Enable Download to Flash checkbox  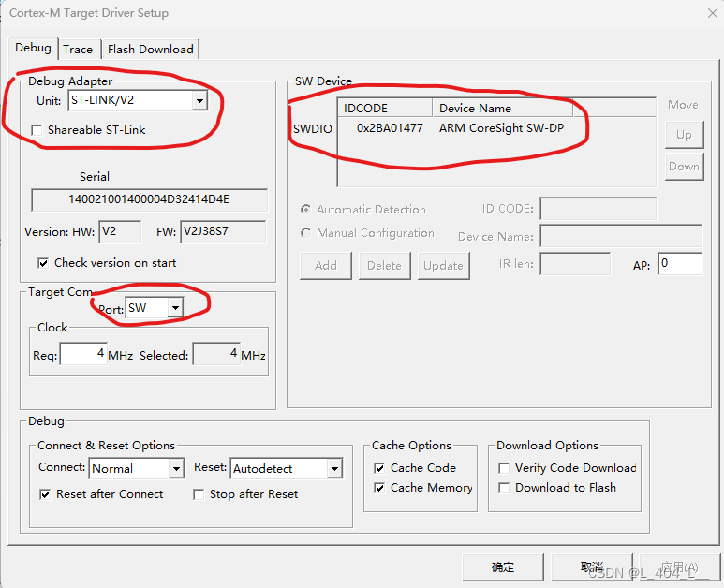click(x=504, y=488)
